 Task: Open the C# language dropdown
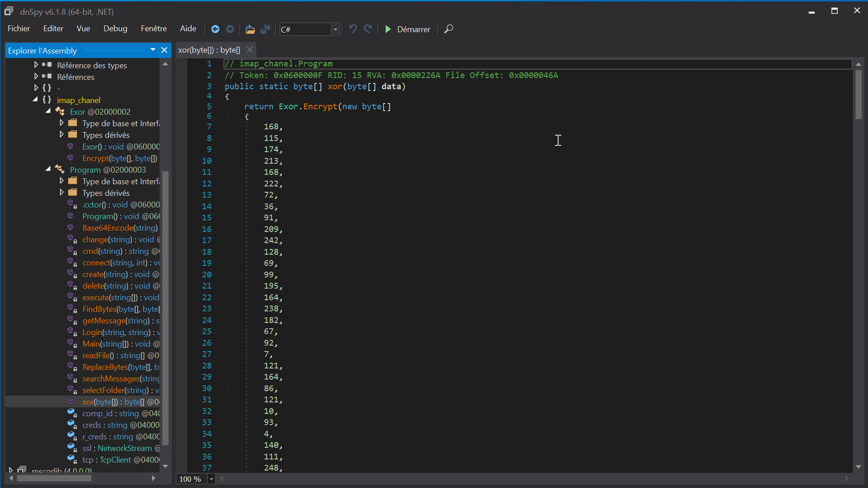(x=335, y=29)
